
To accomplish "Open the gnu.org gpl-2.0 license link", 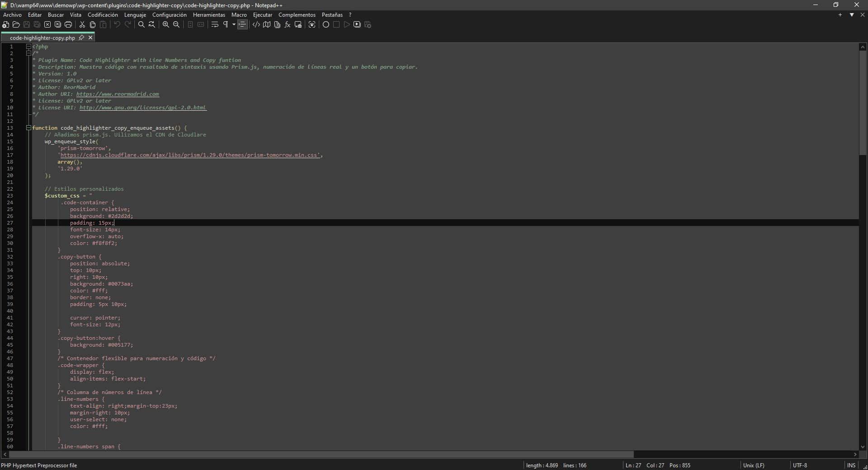I will tap(143, 108).
